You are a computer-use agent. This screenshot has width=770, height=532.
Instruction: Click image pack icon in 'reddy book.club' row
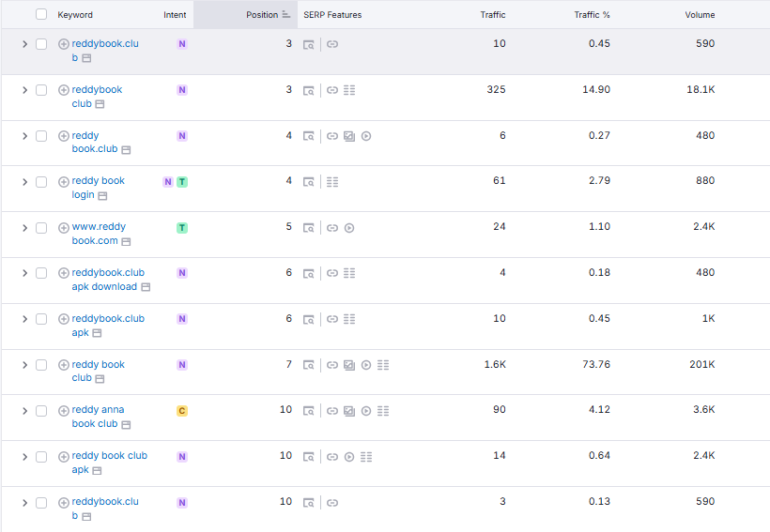pos(349,136)
